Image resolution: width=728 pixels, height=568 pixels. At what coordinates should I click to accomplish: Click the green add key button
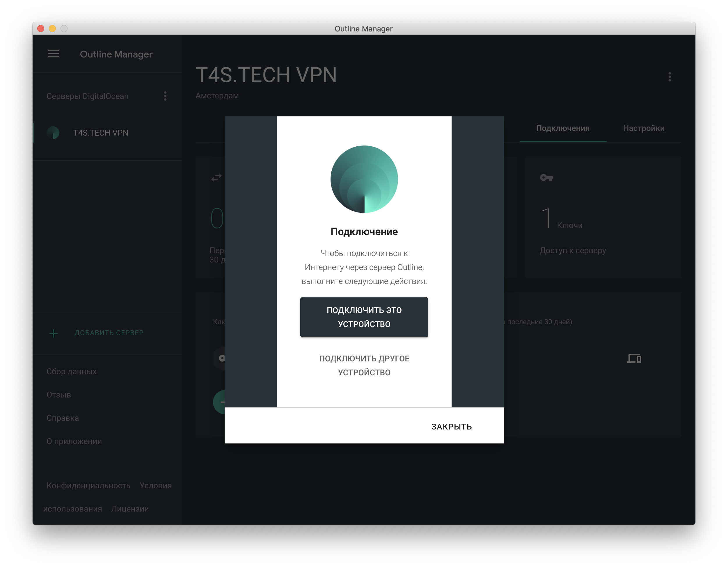(219, 402)
